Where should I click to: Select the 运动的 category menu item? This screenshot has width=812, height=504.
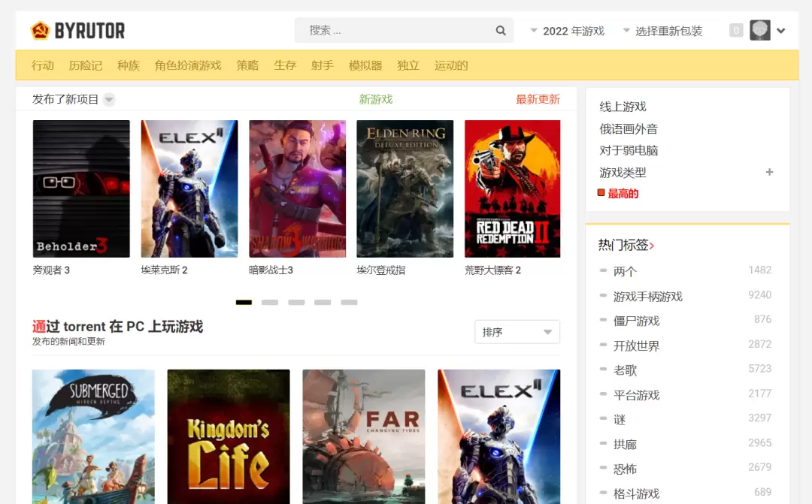click(451, 65)
